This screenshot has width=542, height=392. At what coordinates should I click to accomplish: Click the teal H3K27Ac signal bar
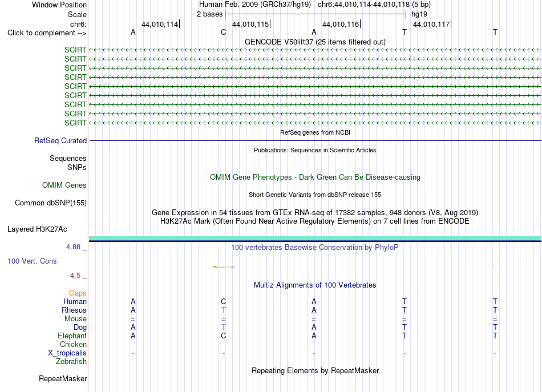[x=315, y=238]
